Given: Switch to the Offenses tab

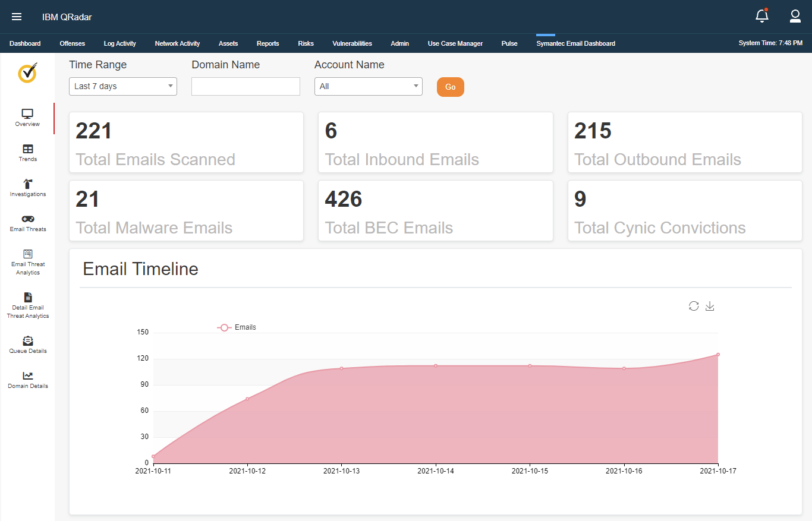Looking at the screenshot, I should [72, 43].
